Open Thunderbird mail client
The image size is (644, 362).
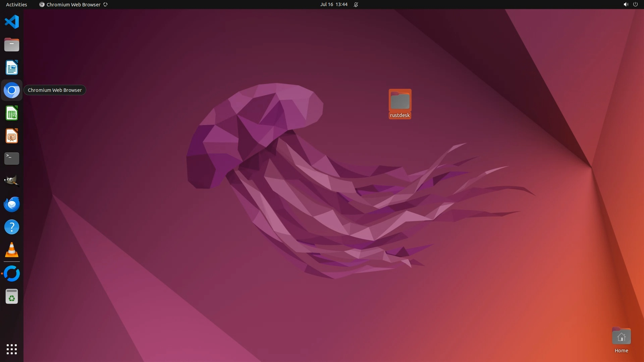(12, 204)
